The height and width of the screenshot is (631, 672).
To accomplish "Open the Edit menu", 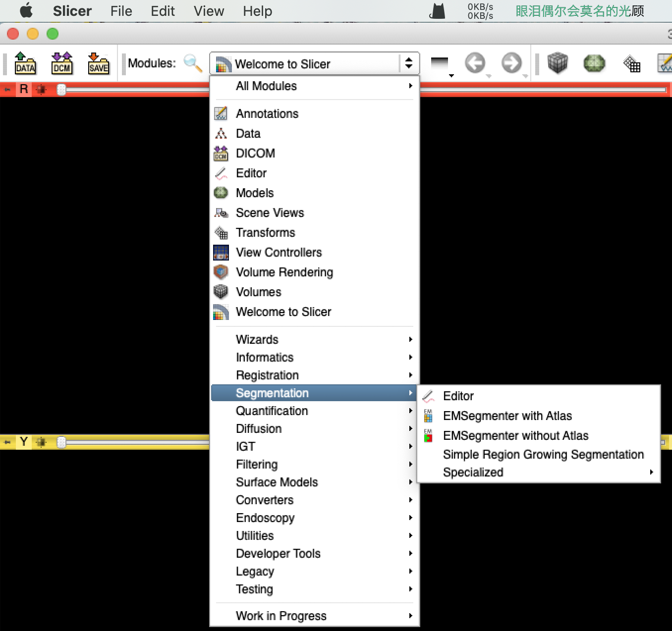I will [x=163, y=11].
